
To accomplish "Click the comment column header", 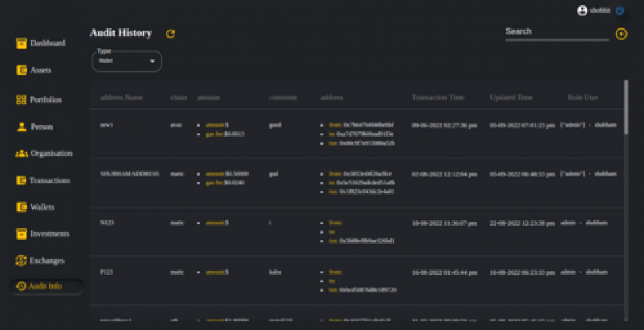I will coord(283,98).
